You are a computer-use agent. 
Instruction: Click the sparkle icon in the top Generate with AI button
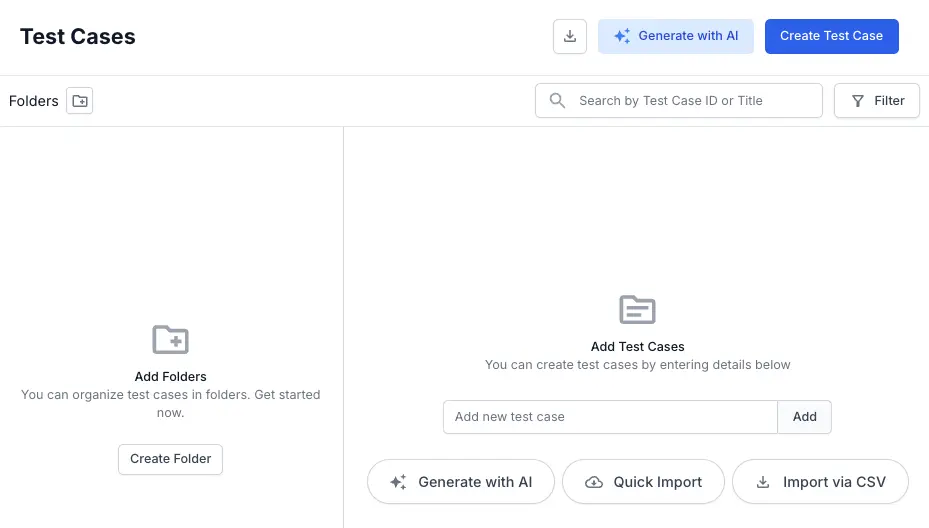pos(622,36)
